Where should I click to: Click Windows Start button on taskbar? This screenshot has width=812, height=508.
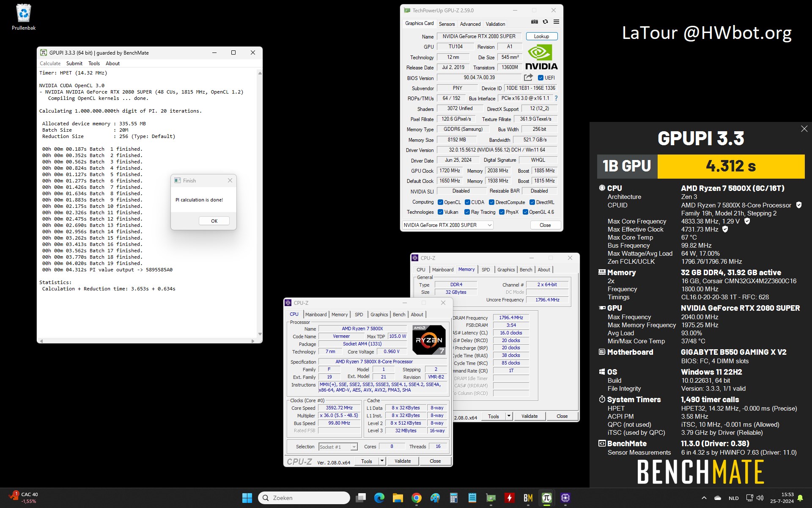[x=247, y=498]
